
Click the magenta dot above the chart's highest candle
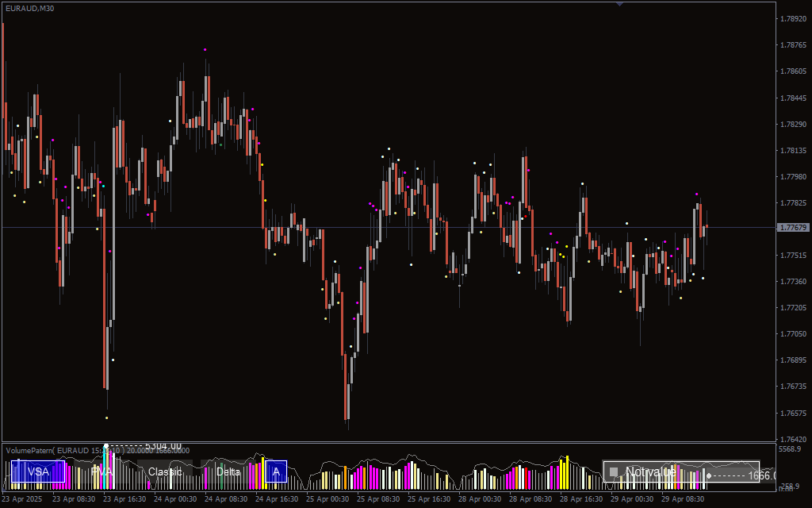(205, 50)
